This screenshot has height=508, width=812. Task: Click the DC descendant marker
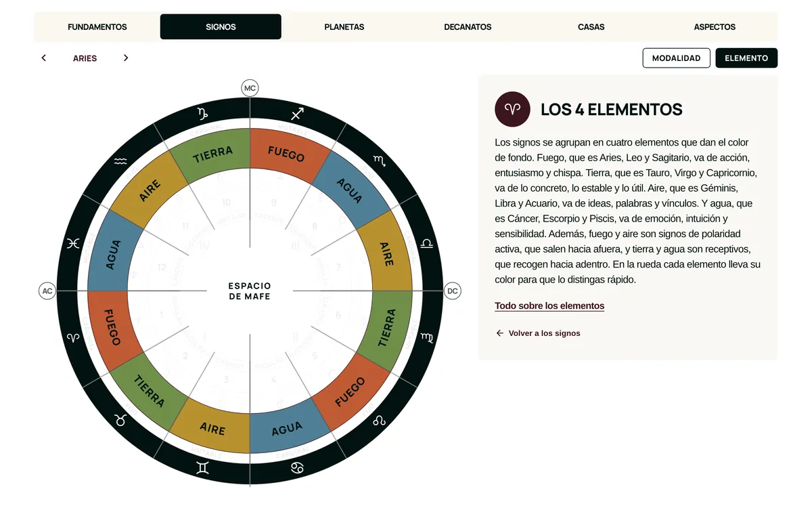[453, 291]
